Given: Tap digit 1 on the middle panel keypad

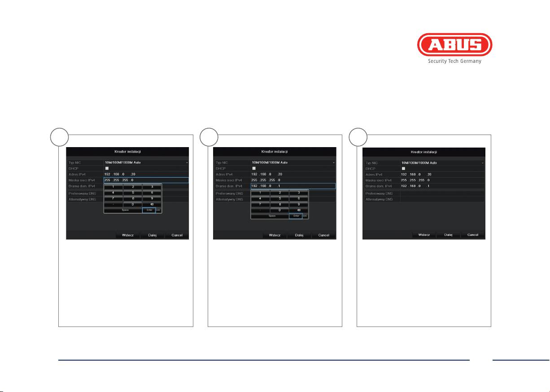Looking at the screenshot, I should 260,192.
